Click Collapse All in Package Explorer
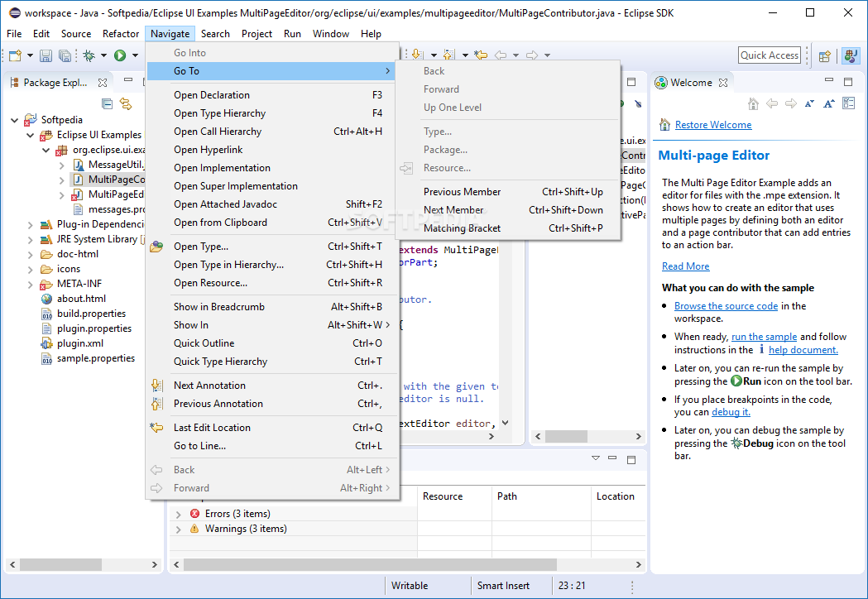The width and height of the screenshot is (868, 599). point(108,103)
